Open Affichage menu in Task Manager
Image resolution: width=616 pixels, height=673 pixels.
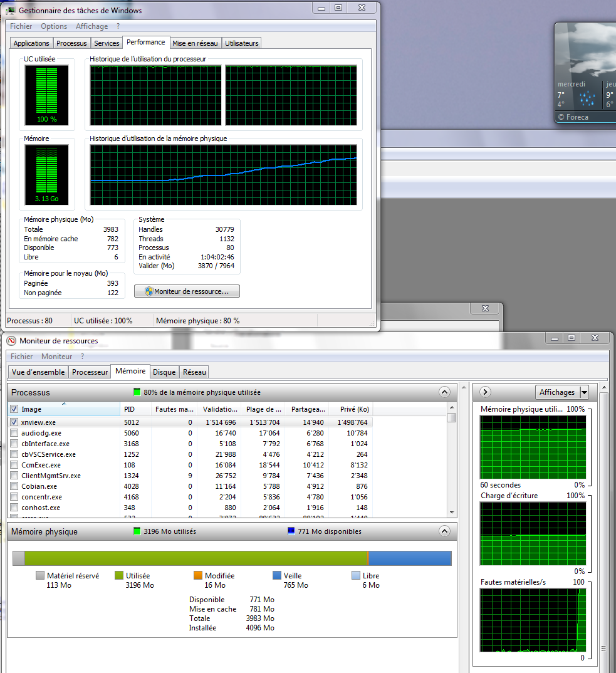tap(92, 26)
